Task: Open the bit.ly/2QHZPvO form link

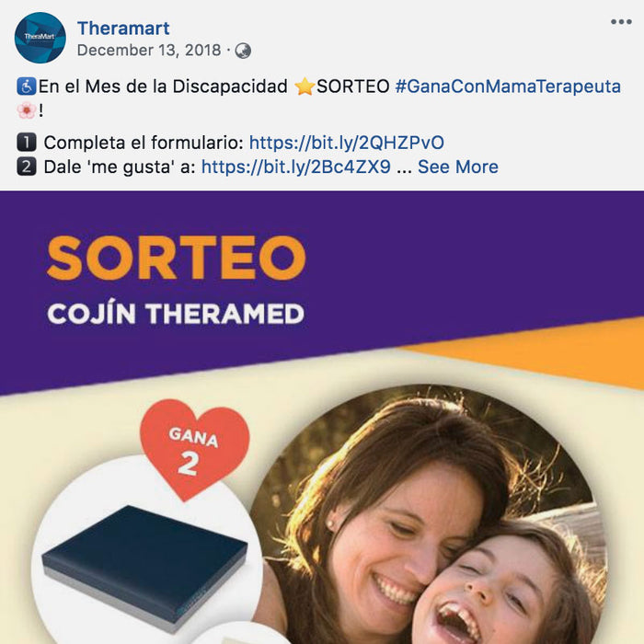Action: [x=347, y=143]
